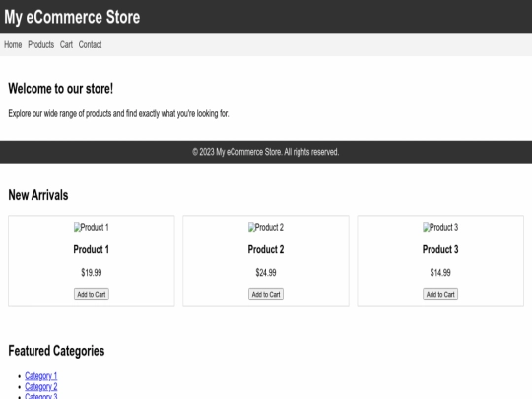Select the Contact nav link
532x399 pixels.
[90, 44]
